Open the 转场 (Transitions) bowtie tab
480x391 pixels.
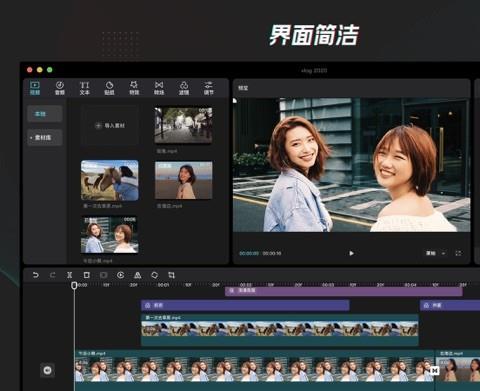(x=159, y=88)
